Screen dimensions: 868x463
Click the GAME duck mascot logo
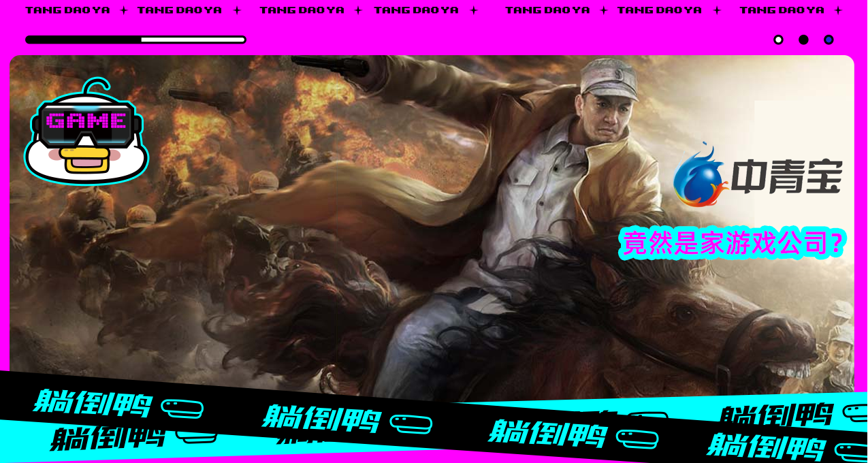(86, 133)
